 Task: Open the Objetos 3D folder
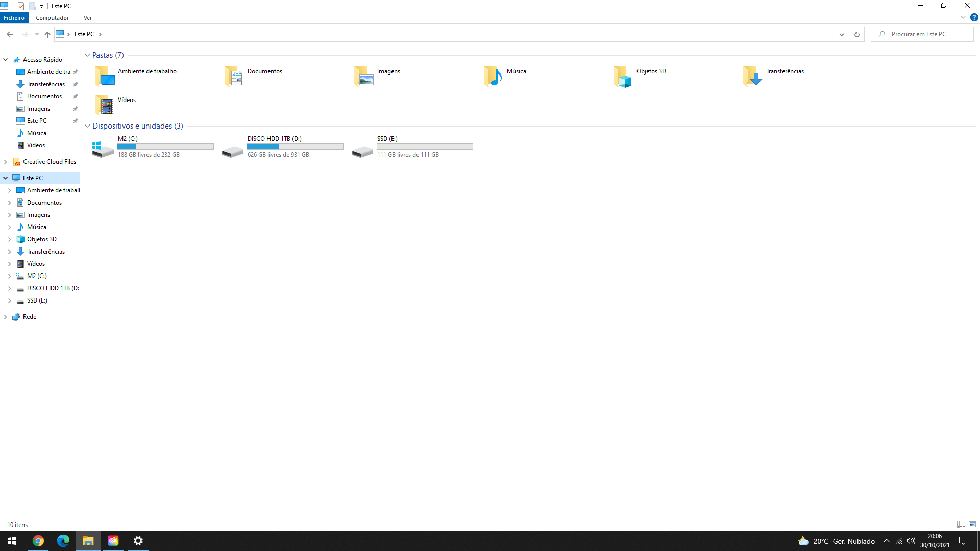pos(622,76)
